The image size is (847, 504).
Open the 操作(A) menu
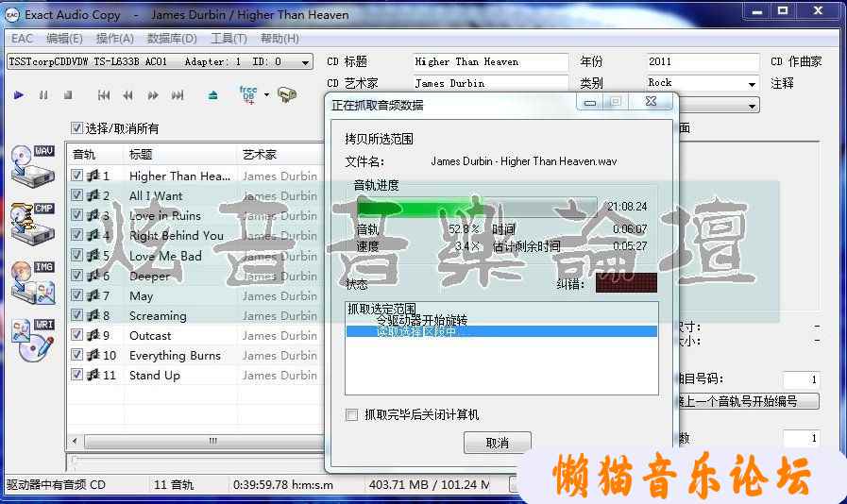coord(115,39)
